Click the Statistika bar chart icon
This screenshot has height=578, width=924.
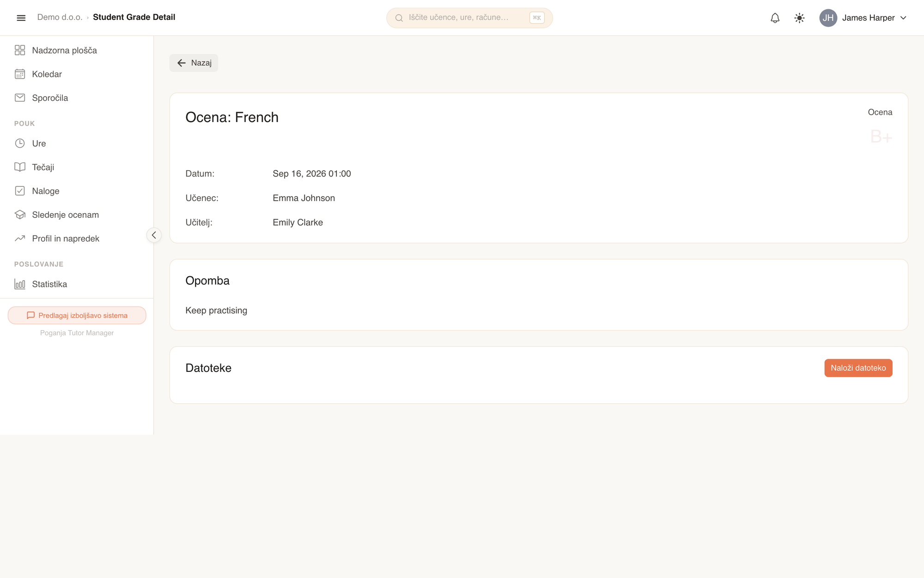(20, 284)
